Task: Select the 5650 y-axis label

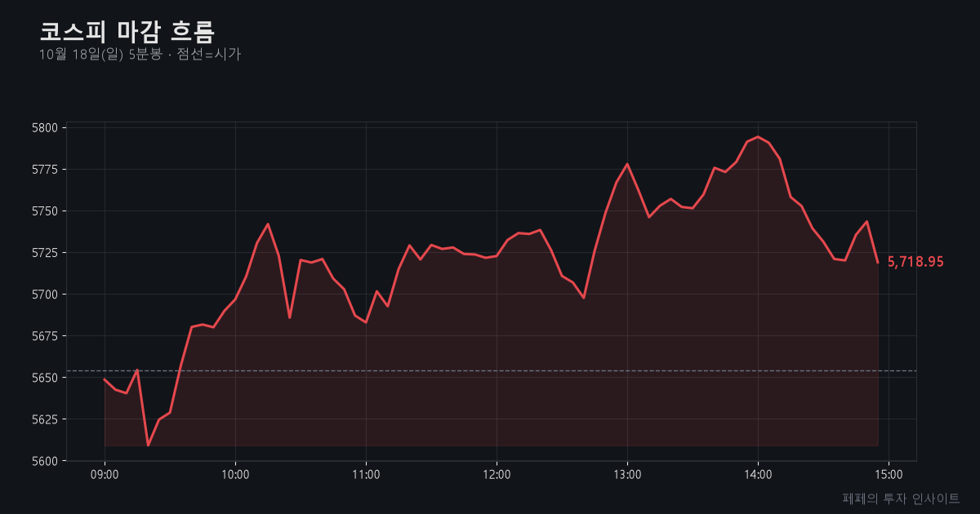Action: 45,378
